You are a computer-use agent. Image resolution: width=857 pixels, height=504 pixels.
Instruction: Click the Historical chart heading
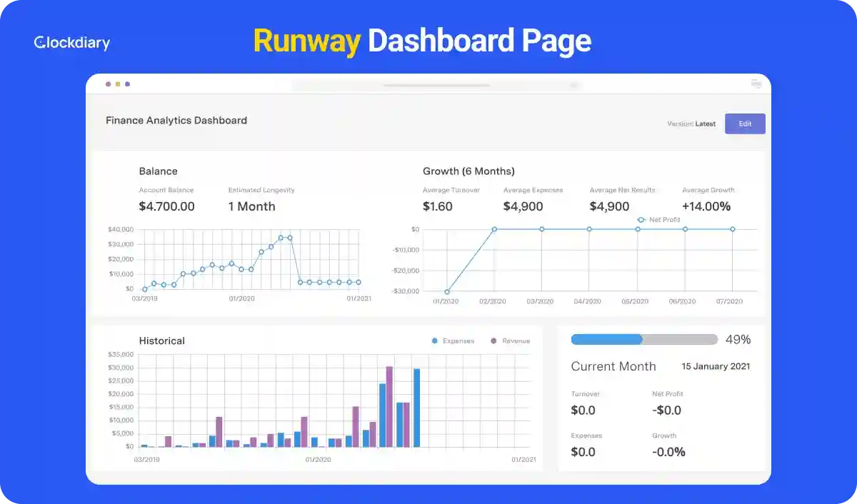(162, 341)
